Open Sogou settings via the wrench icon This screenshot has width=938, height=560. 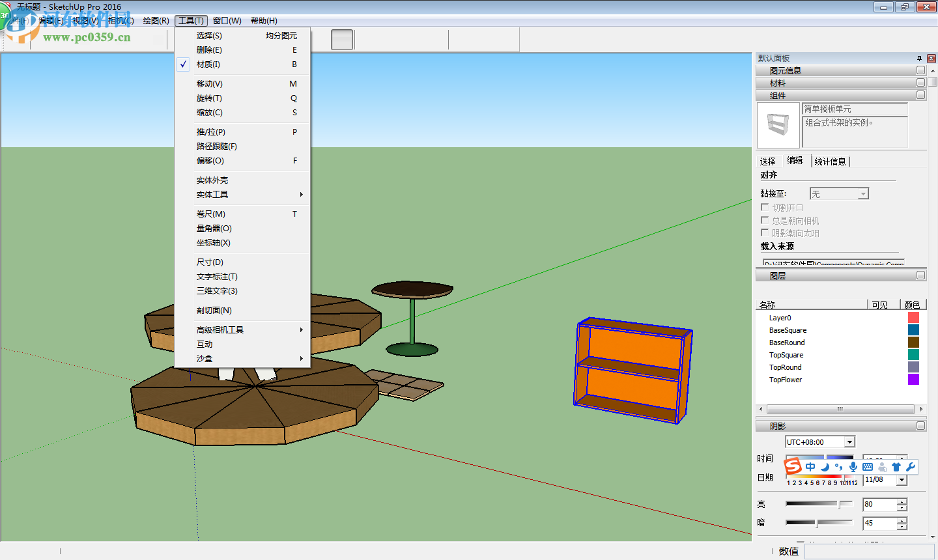912,466
